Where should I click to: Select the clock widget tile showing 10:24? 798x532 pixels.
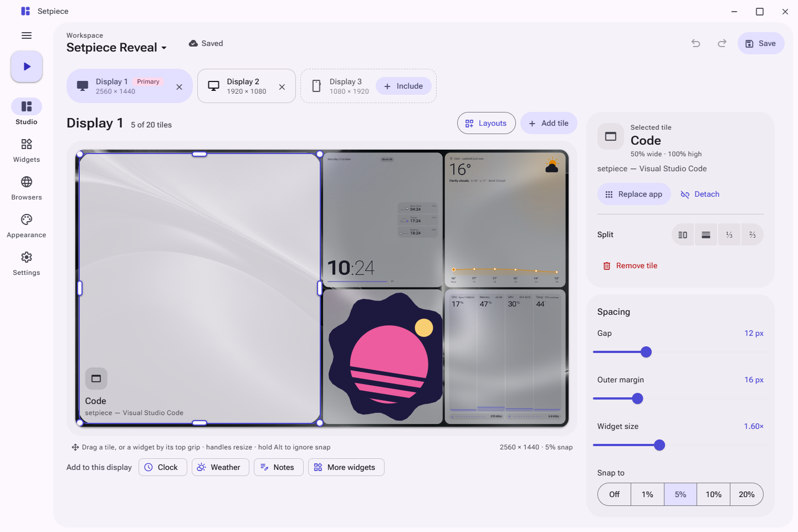(382, 220)
